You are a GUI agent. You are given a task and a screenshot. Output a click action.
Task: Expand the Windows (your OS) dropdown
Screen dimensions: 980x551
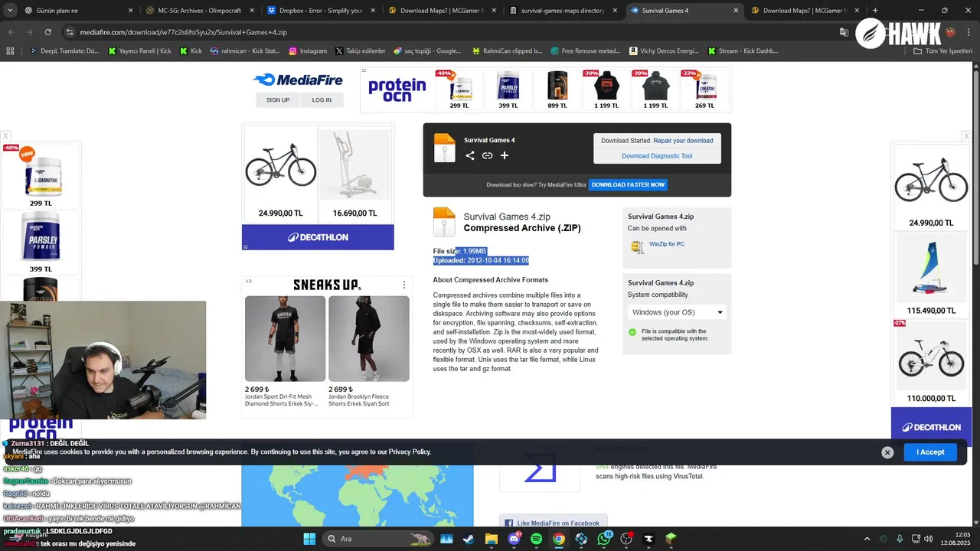click(x=677, y=312)
